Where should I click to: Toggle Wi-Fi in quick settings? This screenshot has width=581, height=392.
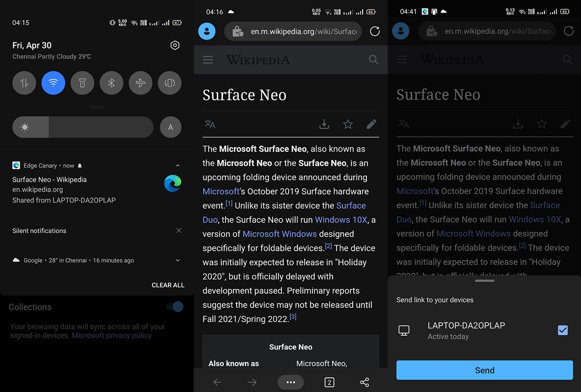pos(53,83)
